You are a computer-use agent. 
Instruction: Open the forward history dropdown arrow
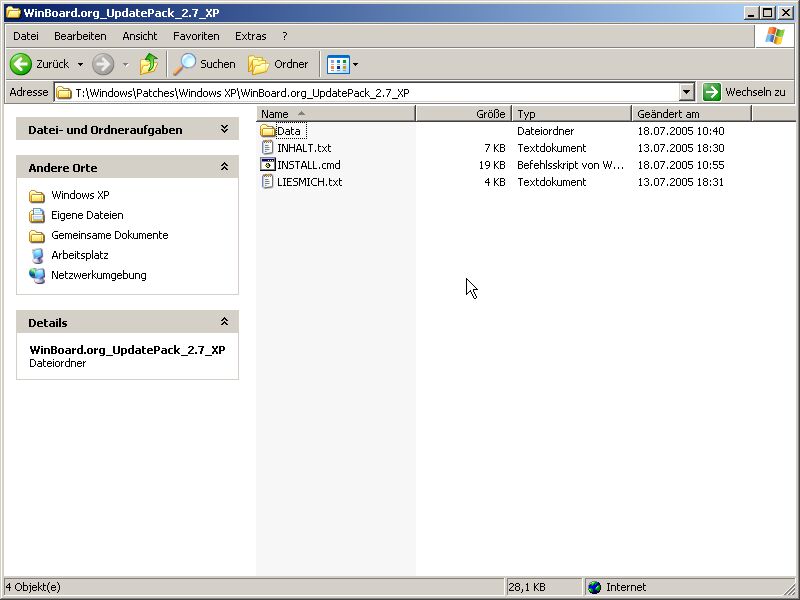tap(126, 64)
